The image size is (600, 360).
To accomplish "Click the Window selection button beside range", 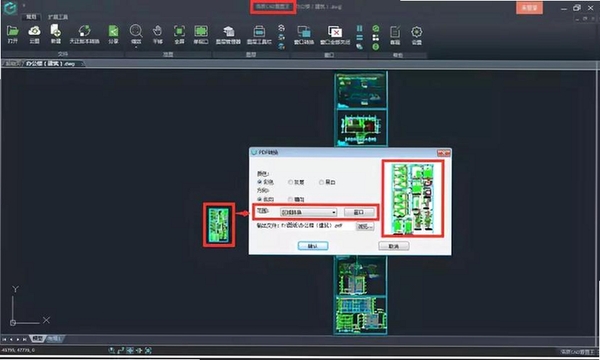I will point(359,212).
